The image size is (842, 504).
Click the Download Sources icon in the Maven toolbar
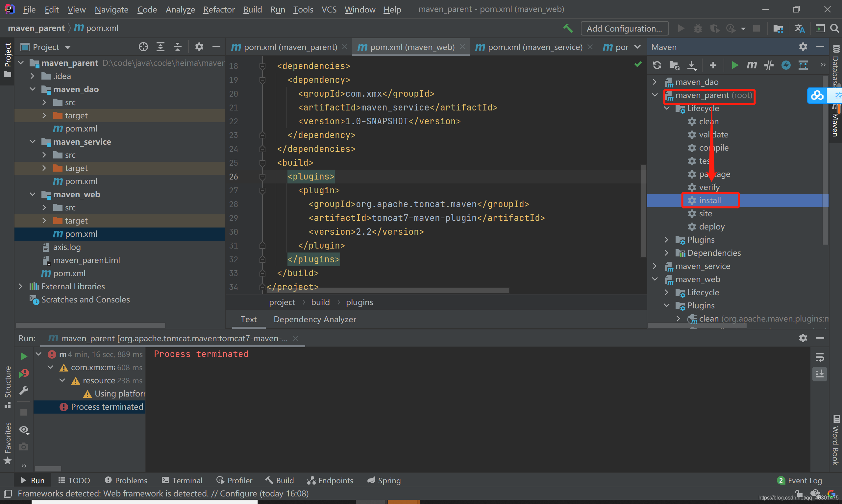click(x=692, y=65)
